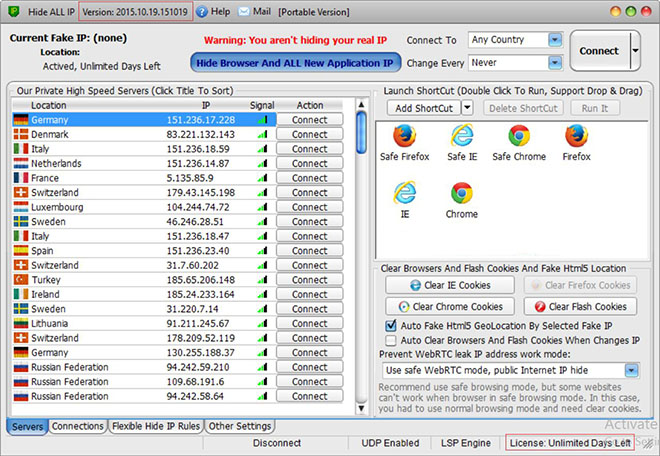The width and height of the screenshot is (660, 456).
Task: Click License: Unlimited Days Left status
Action: pyautogui.click(x=570, y=443)
